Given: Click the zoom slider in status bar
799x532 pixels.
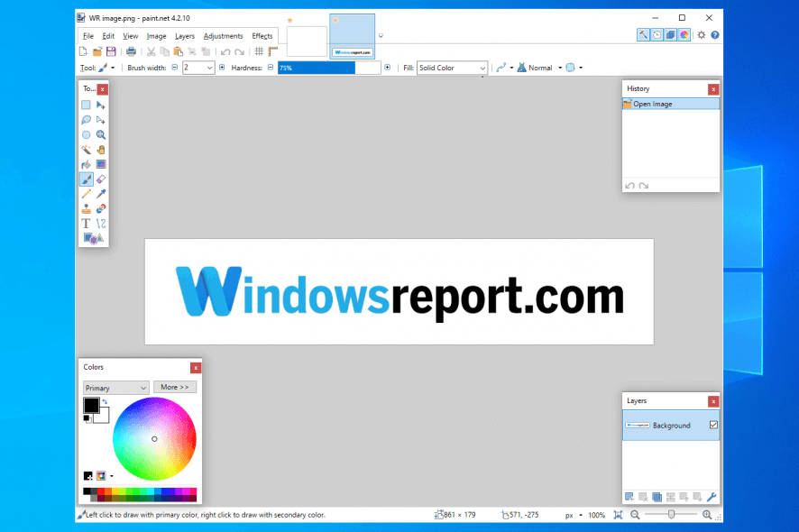Looking at the screenshot, I should (x=671, y=515).
